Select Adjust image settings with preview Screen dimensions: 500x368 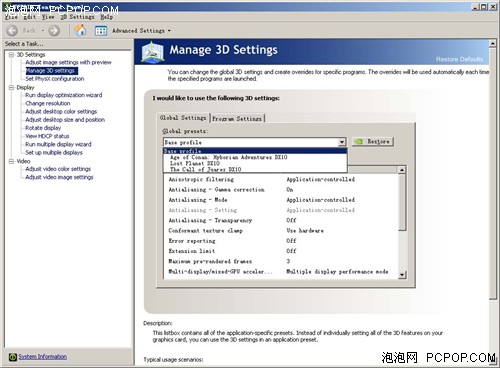[68, 62]
